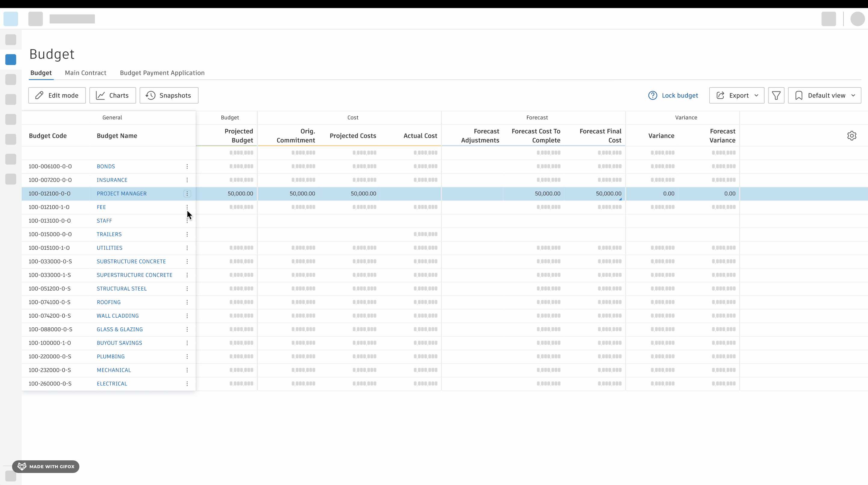This screenshot has height=485, width=868.
Task: Open the Budget Payment Application tab
Action: point(162,73)
